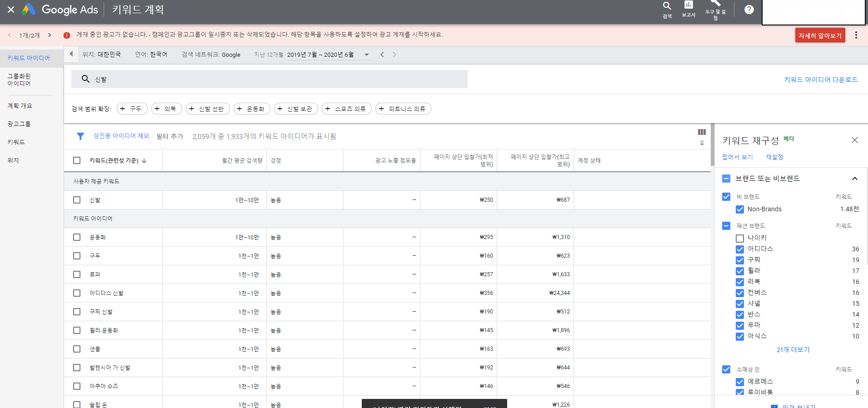Open the date range dropdown

click(x=367, y=55)
